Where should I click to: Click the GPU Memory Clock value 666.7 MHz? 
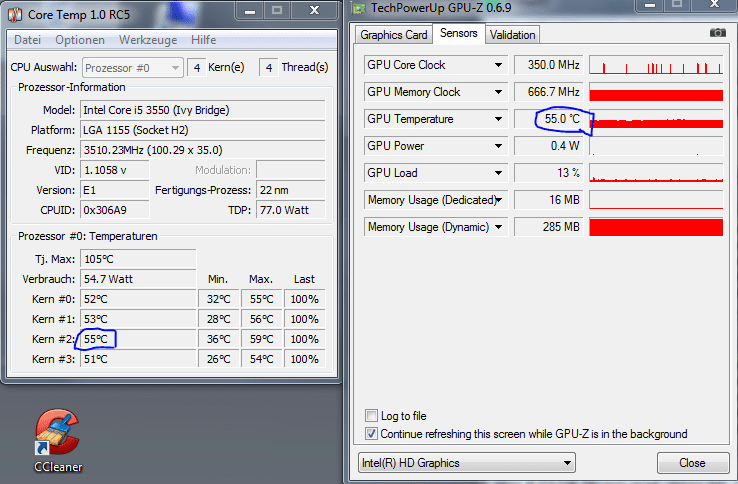point(548,92)
